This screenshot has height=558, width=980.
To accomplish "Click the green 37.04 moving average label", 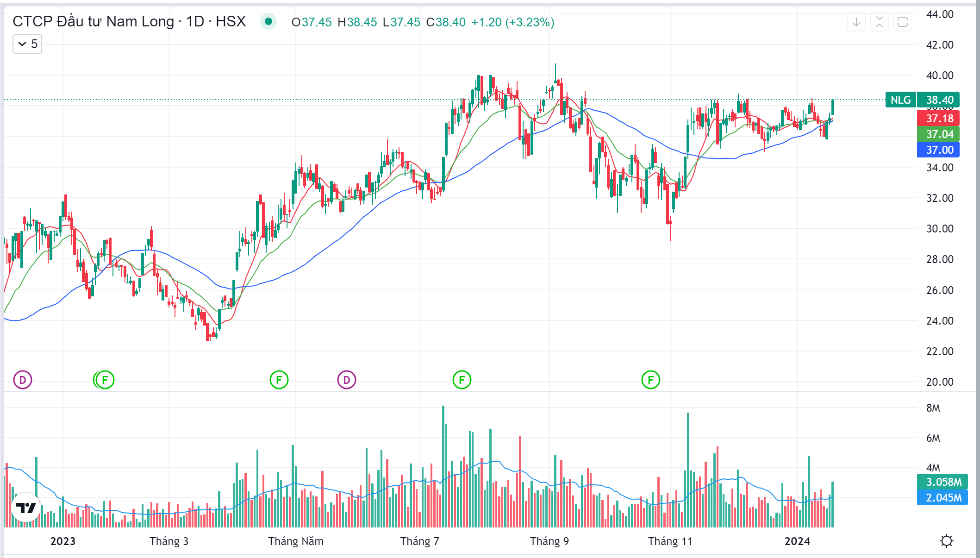I will (x=939, y=134).
